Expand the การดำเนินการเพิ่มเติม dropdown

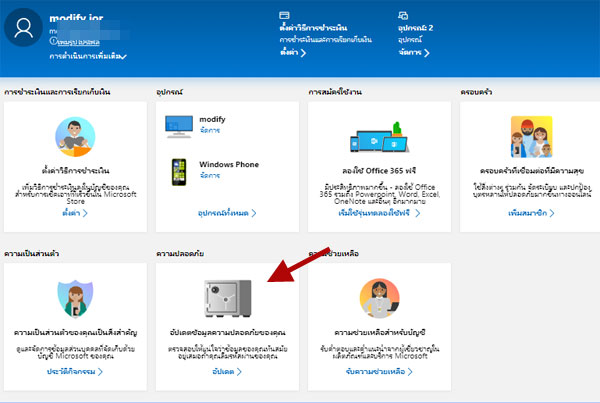pyautogui.click(x=88, y=56)
